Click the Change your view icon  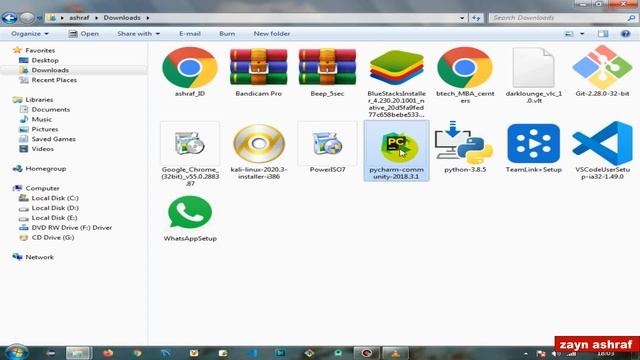click(569, 34)
